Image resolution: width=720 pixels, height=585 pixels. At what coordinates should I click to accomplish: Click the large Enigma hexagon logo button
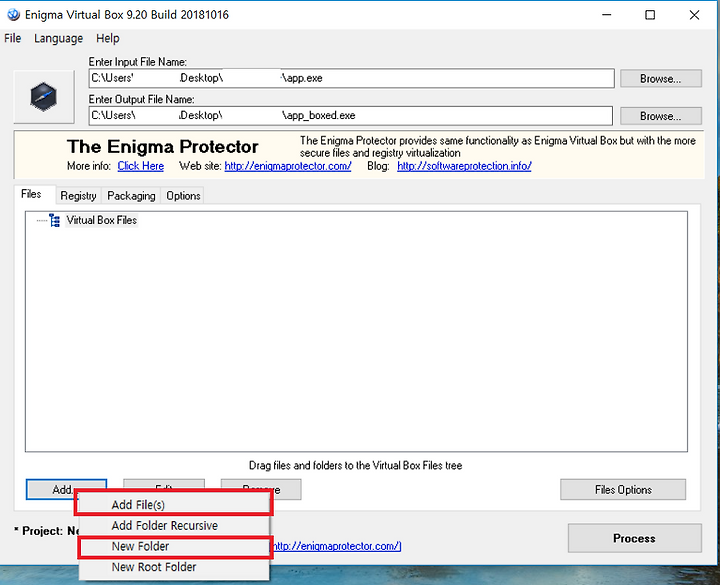click(x=44, y=97)
